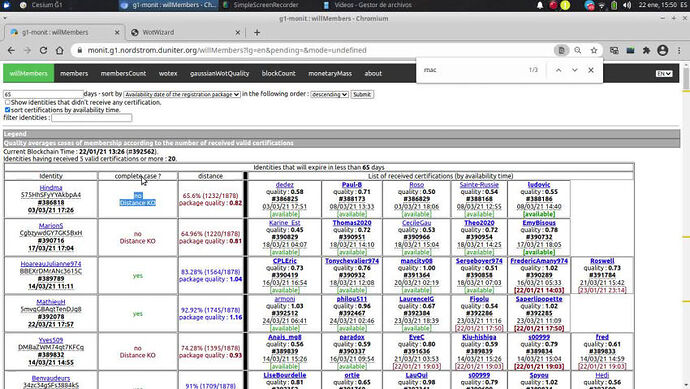The image size is (690, 389).
Task: Close the find-in-page bar
Action: click(x=591, y=70)
